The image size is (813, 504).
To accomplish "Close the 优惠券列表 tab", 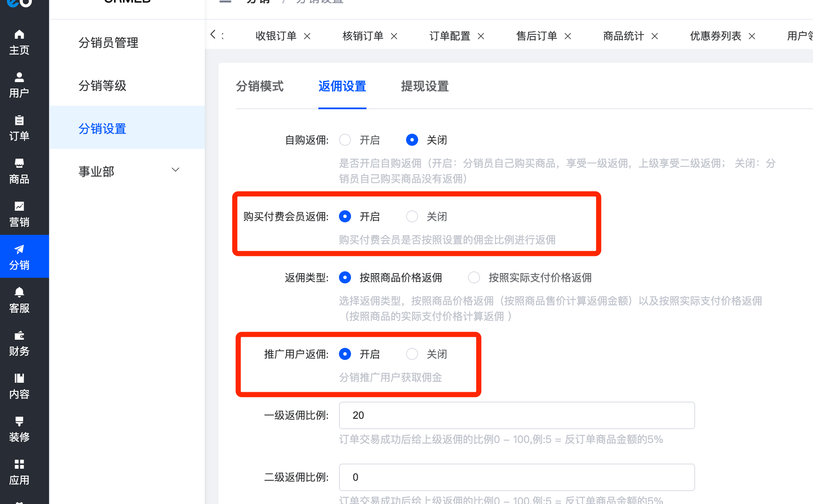I will (x=752, y=36).
